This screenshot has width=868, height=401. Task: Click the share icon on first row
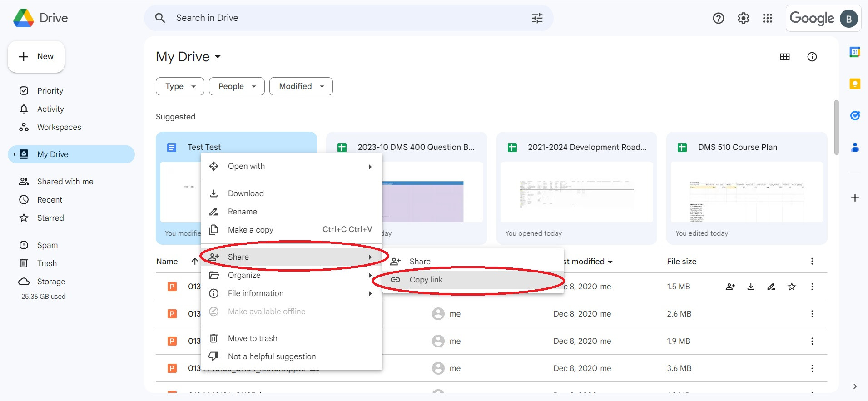[x=730, y=287]
